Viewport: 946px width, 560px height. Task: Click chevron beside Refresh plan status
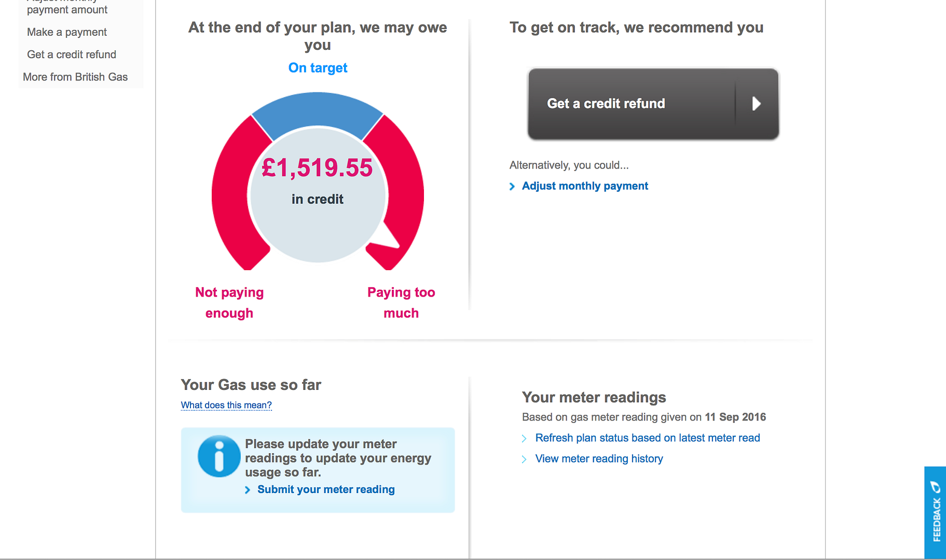pyautogui.click(x=524, y=439)
